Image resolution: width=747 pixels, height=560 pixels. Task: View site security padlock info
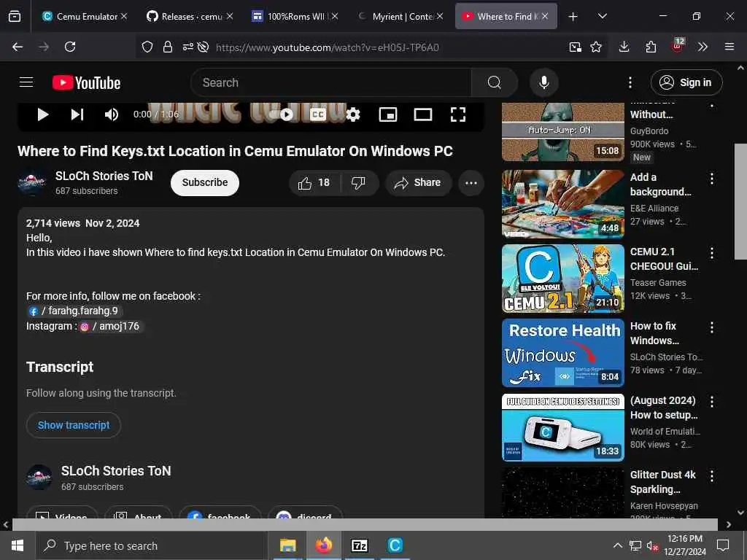(x=167, y=47)
